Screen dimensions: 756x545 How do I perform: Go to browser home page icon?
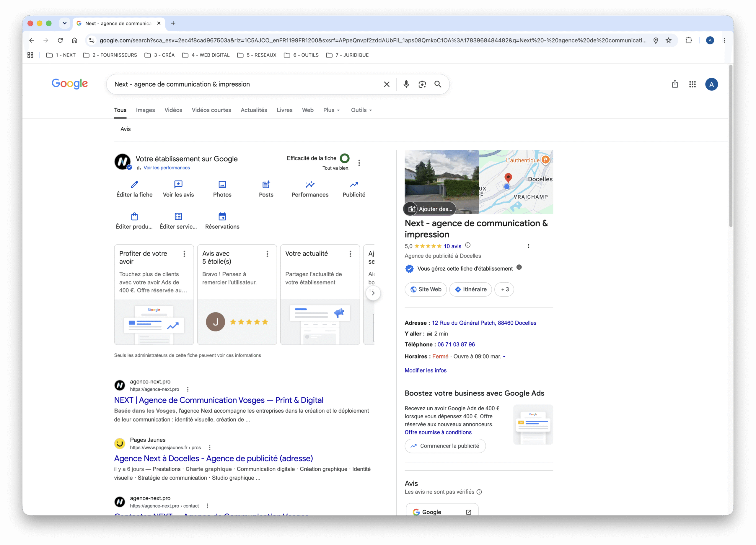pyautogui.click(x=75, y=40)
